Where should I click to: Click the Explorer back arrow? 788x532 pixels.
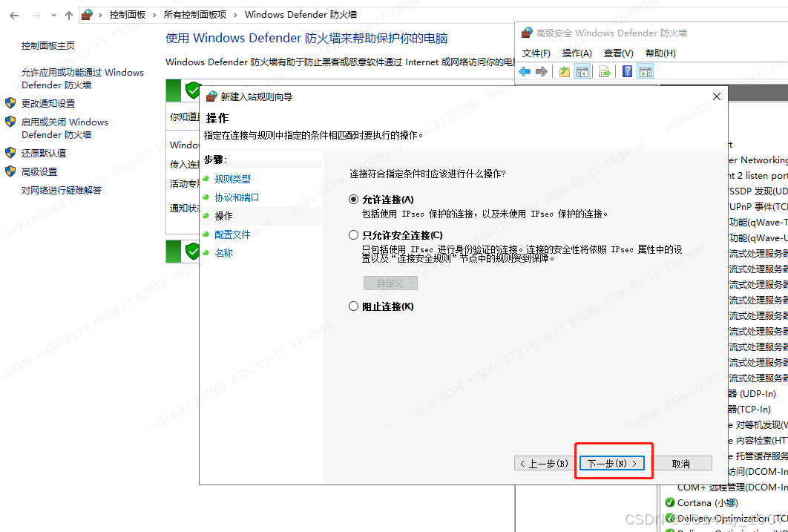pyautogui.click(x=14, y=16)
